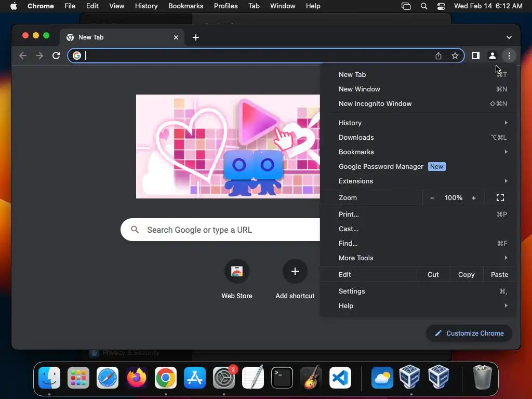Open Settings from the menu
The width and height of the screenshot is (532, 399).
click(418, 291)
